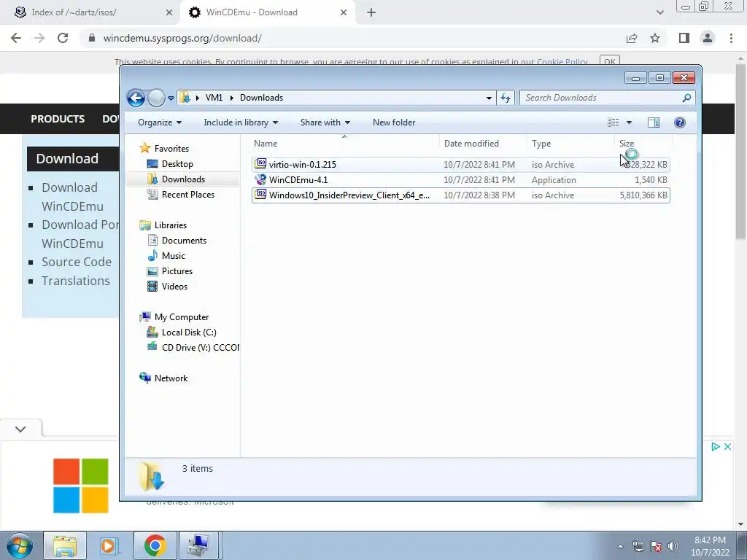
Task: Switch to the WinCDEmu - Download tab
Action: click(252, 12)
